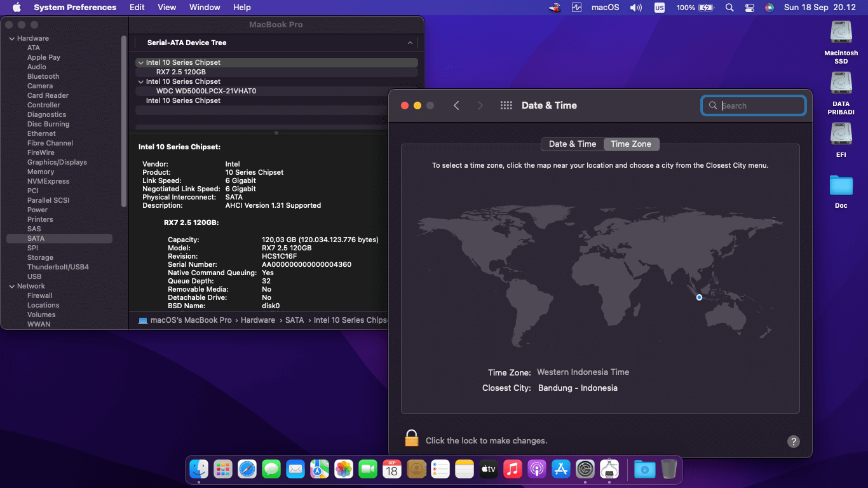Open the Trash in the dock
The height and width of the screenshot is (488, 868).
point(668,470)
